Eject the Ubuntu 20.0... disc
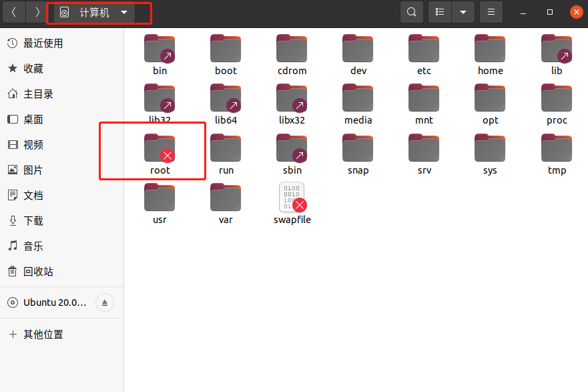Viewport: 588px width, 392px height. (x=105, y=303)
